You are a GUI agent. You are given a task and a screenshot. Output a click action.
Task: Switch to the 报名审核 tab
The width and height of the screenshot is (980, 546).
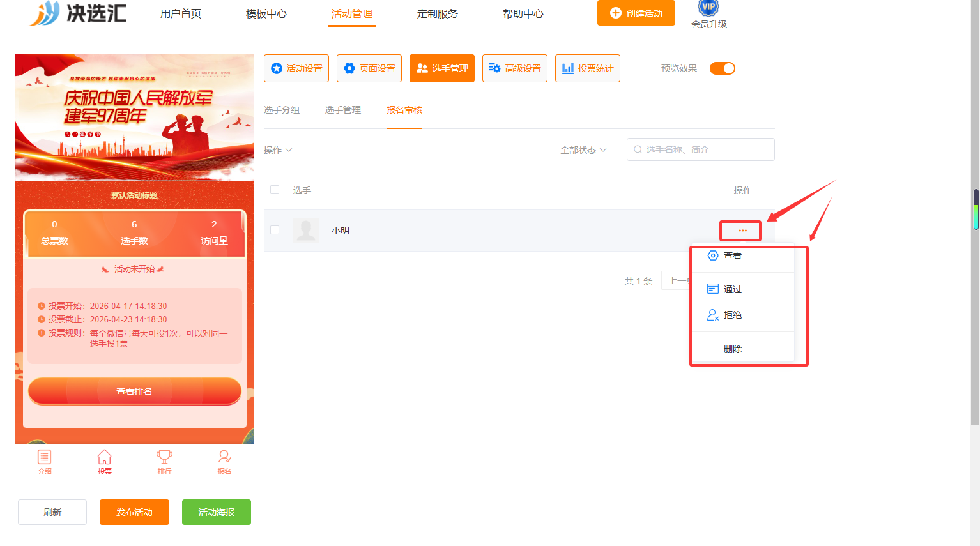[404, 110]
